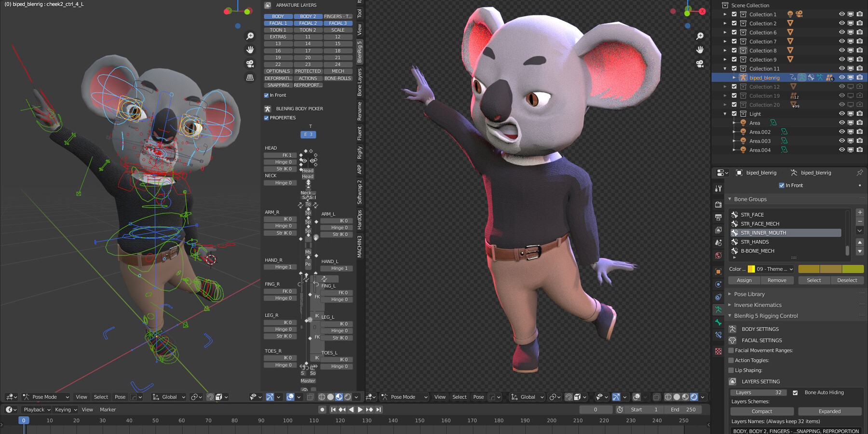Uncheck the PROPERTIES checkbox in picker panel
This screenshot has width=868, height=434.
[x=266, y=118]
